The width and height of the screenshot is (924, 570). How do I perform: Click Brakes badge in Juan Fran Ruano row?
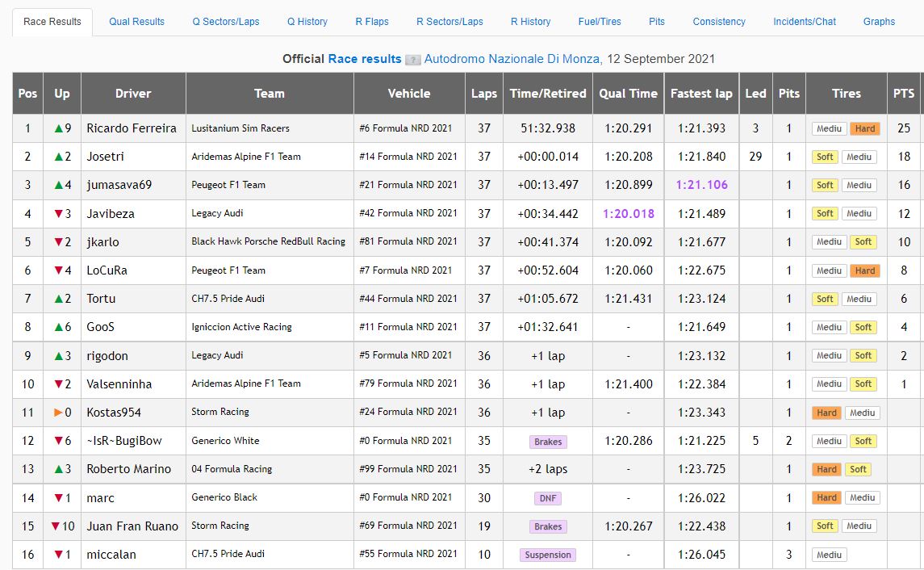(548, 527)
